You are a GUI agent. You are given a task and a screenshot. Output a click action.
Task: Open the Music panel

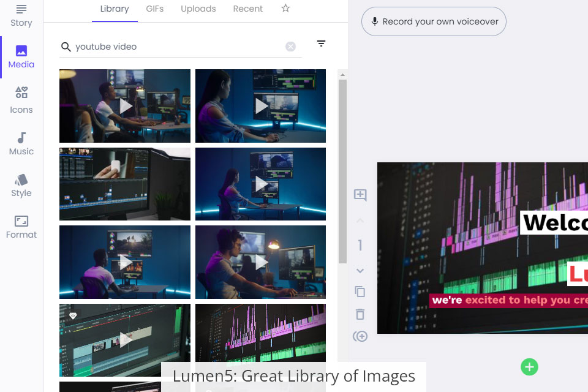(x=21, y=144)
